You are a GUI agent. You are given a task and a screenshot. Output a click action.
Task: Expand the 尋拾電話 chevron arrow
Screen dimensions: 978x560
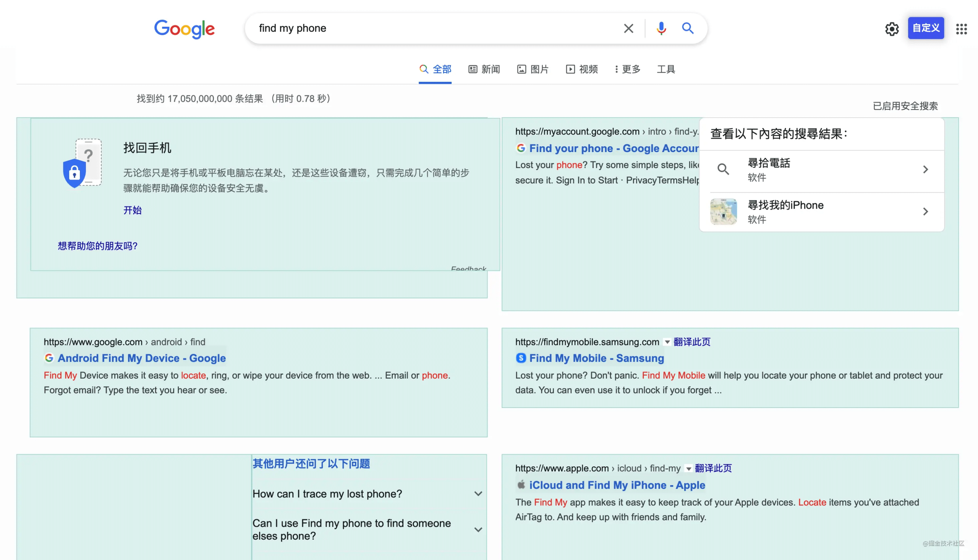(925, 169)
